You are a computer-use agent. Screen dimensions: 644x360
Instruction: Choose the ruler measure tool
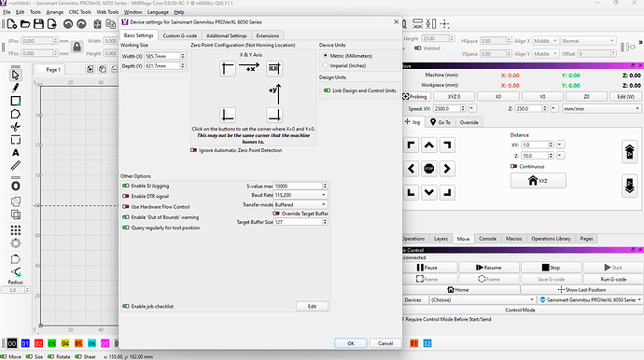16,165
